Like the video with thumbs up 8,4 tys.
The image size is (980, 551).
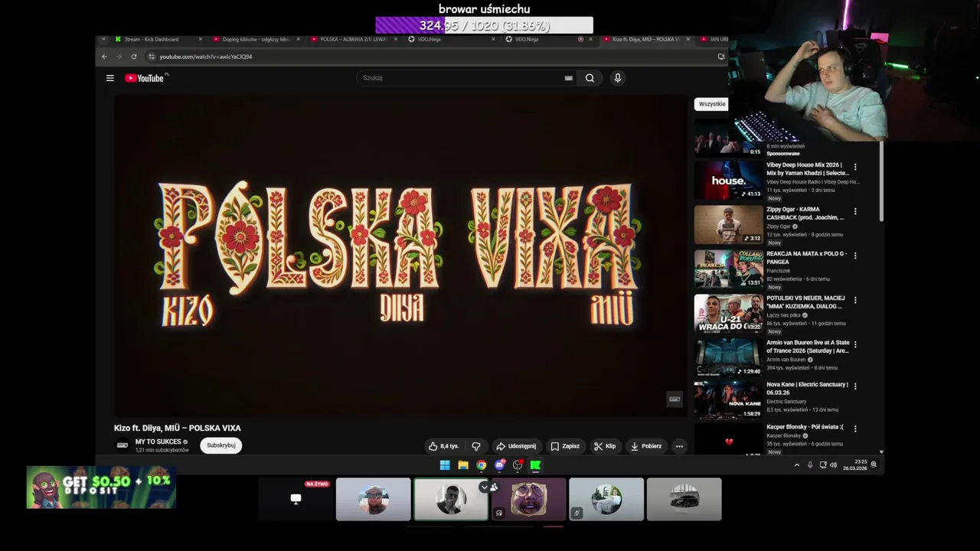pos(443,446)
